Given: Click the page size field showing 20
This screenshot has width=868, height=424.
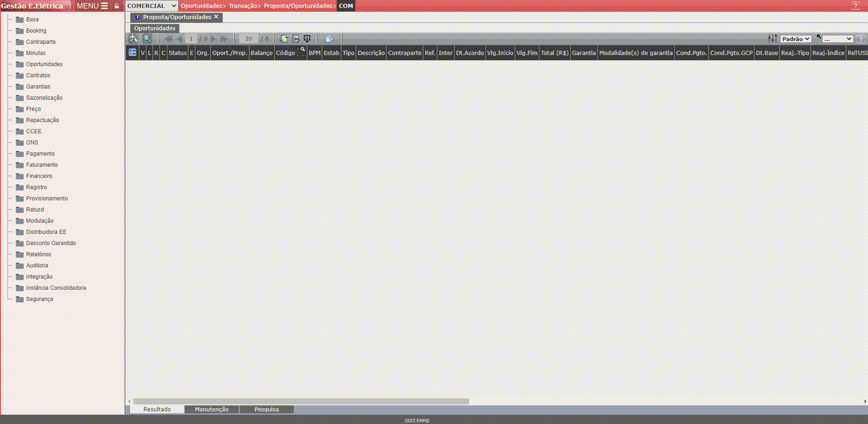Looking at the screenshot, I should click(248, 39).
